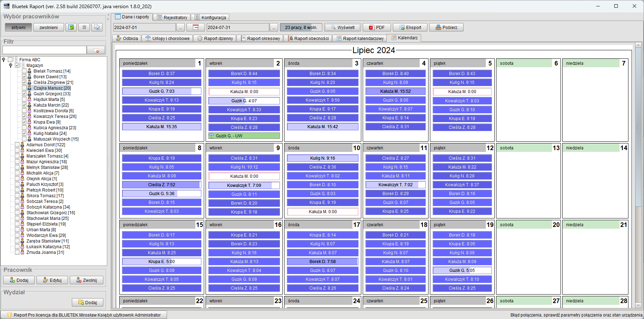The height and width of the screenshot is (319, 644).
Task: Click the collapse tree icon button
Action: [x=84, y=27]
